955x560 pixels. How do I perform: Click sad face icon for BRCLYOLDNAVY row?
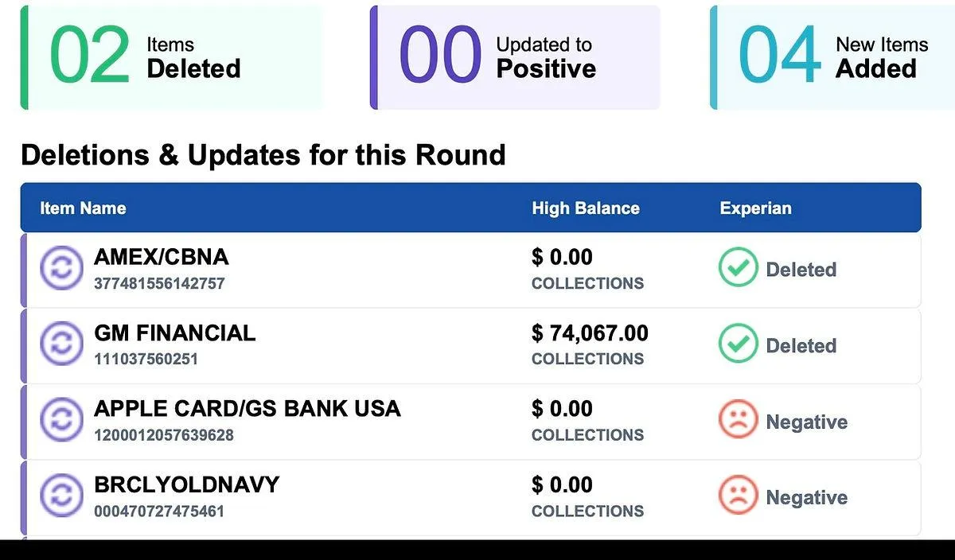pos(738,496)
